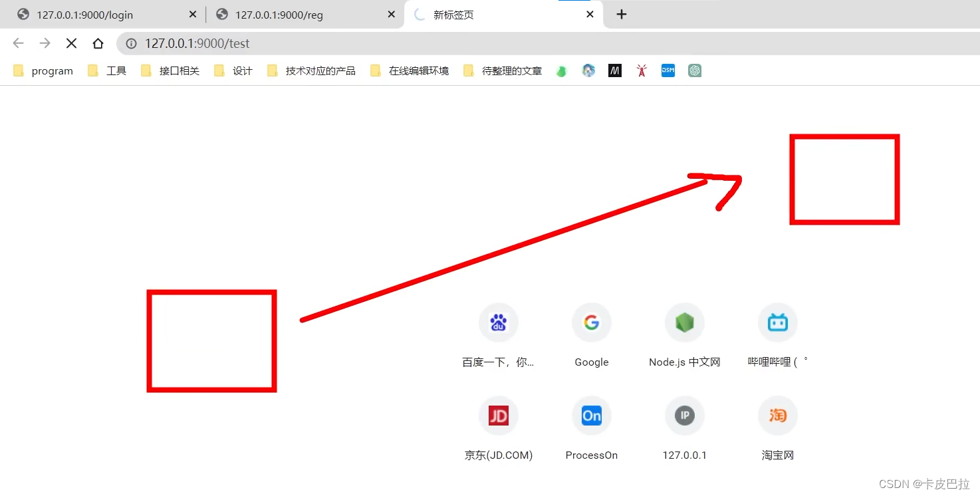Image resolution: width=980 pixels, height=496 pixels.
Task: Open the 127.0.0.1 IP shortcut tile
Action: (685, 416)
